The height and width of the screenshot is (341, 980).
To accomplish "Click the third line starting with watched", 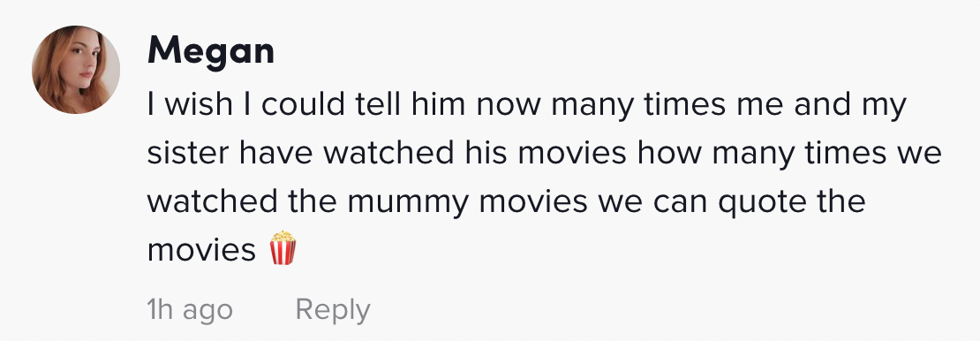I will tap(506, 202).
